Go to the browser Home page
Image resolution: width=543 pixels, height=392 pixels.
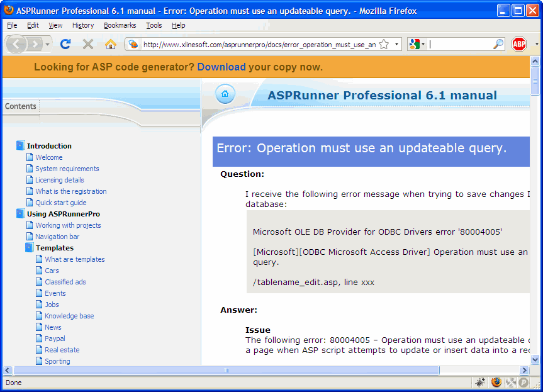click(x=111, y=44)
